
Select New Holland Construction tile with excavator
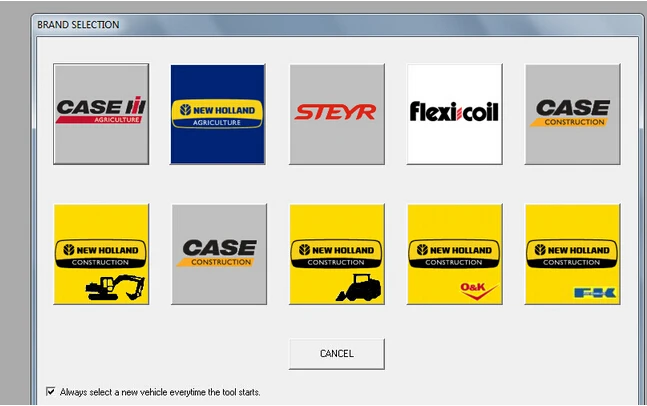(x=101, y=254)
